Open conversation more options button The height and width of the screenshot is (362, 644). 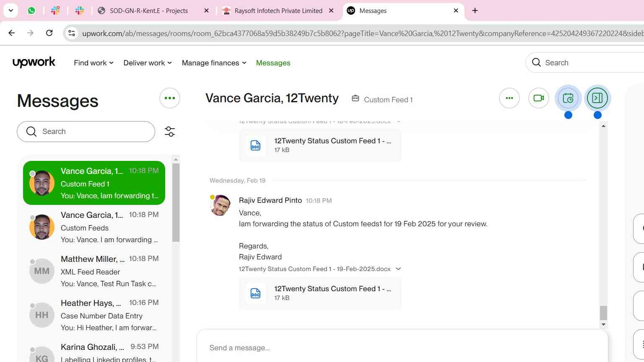click(x=509, y=98)
